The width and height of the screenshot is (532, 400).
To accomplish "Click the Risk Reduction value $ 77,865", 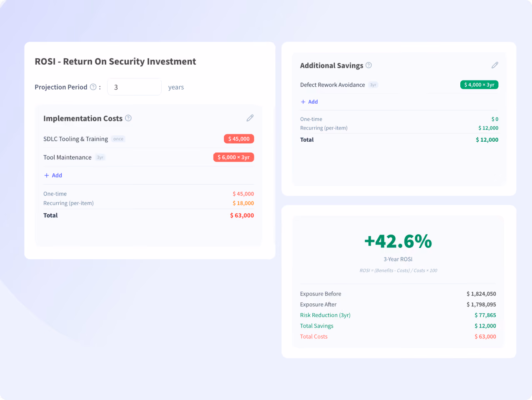I will (485, 315).
